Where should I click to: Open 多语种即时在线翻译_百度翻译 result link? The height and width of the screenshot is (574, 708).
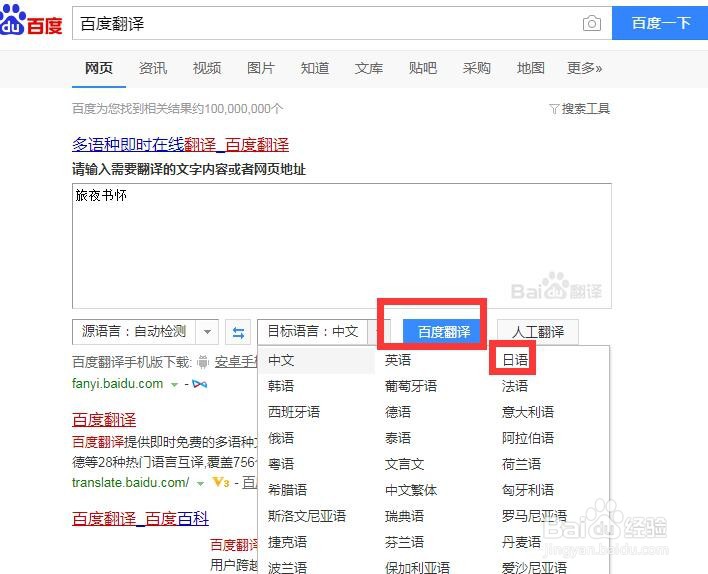180,145
